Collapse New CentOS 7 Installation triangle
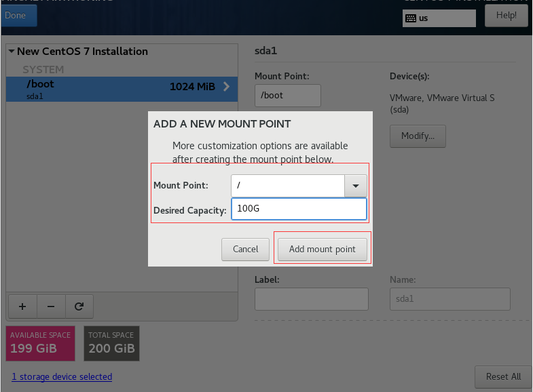This screenshot has height=392, width=533. click(x=12, y=52)
